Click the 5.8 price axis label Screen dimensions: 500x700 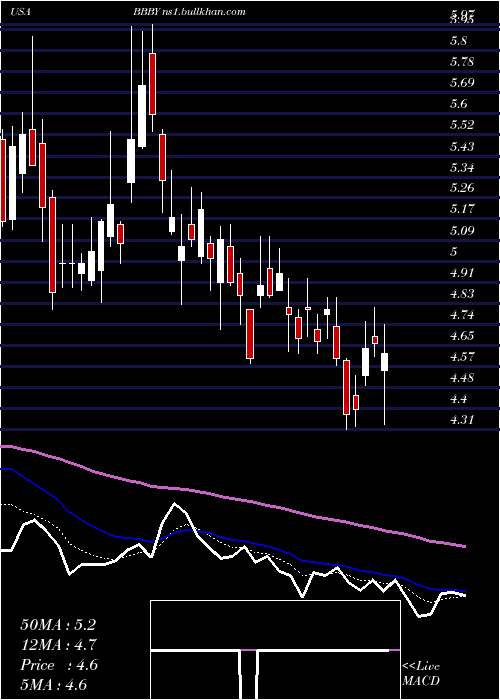(x=459, y=41)
